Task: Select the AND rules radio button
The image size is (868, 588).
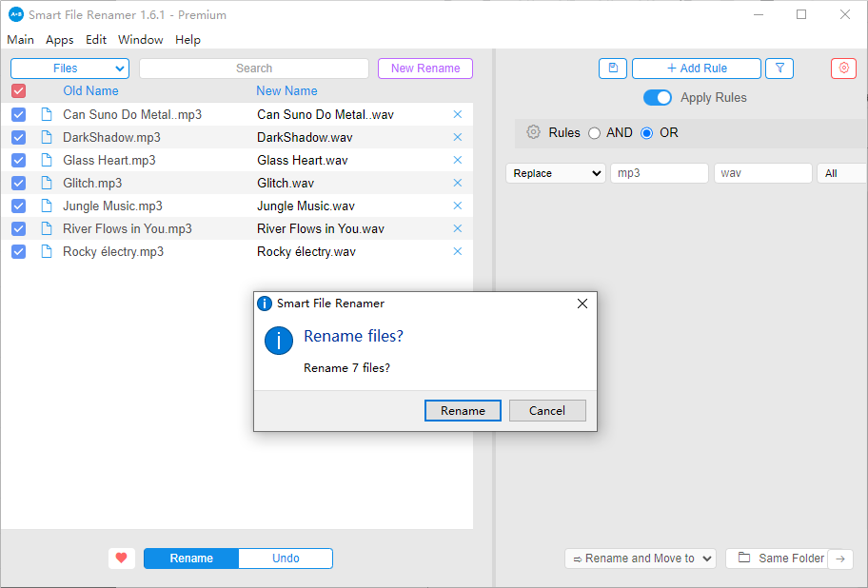Action: point(595,133)
